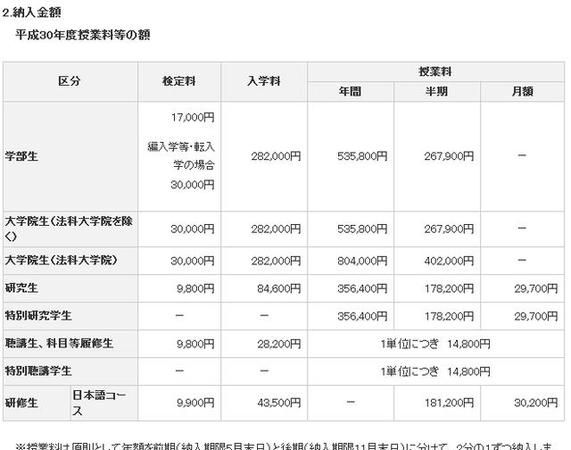Click "535,800円" in 大学院生(法科大学院を除く) row
571x450 pixels.
point(362,229)
